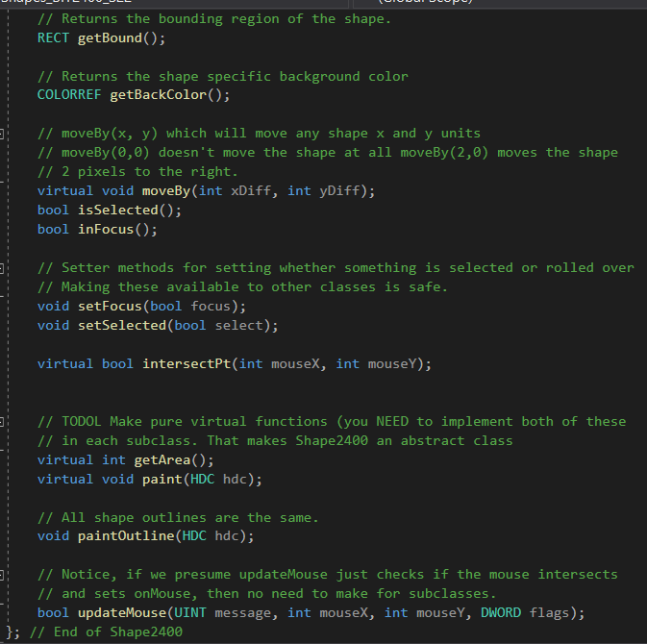Click the inFocus function name
This screenshot has width=647, height=644.
tap(106, 230)
